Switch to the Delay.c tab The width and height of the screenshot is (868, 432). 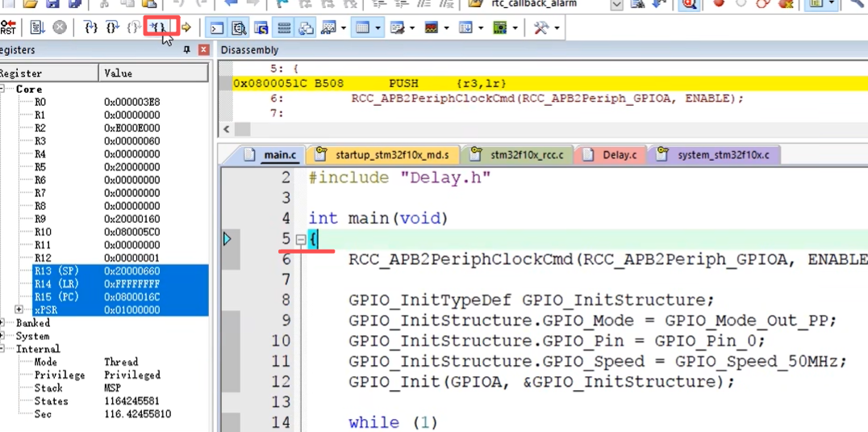[611, 154]
